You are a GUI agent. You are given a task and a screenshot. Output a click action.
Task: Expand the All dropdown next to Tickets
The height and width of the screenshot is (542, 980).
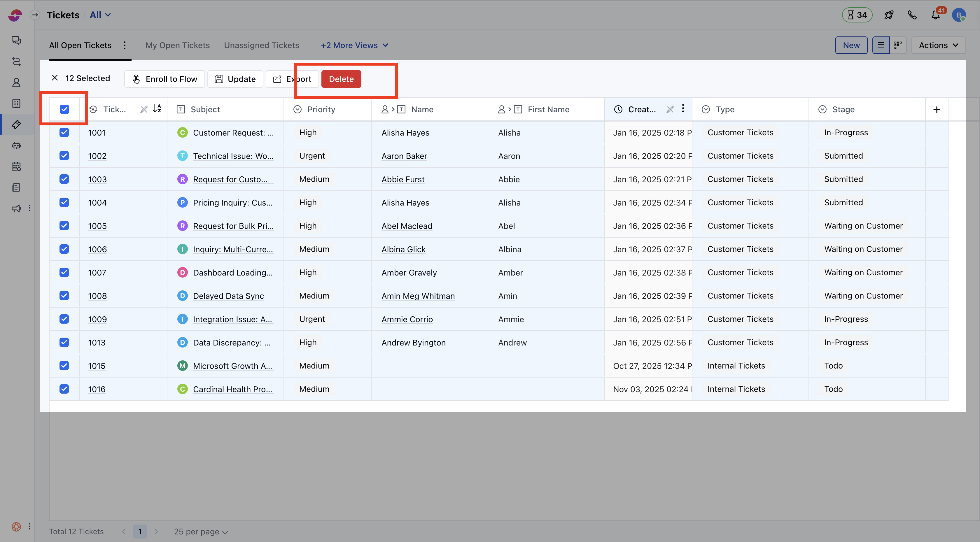coord(100,15)
